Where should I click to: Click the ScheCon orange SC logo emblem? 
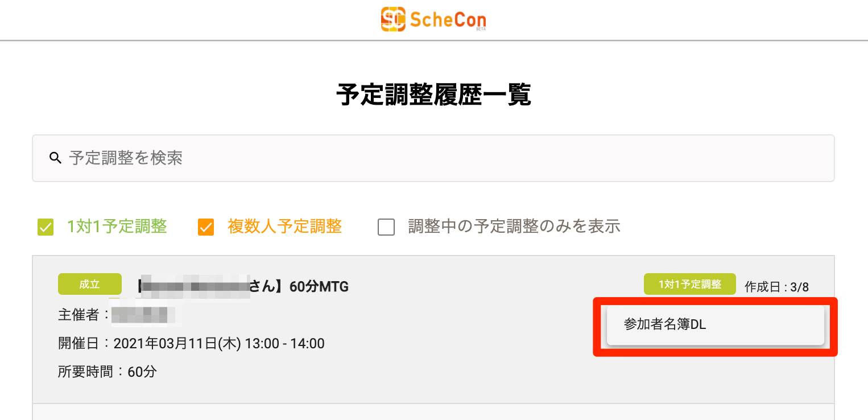pos(393,19)
